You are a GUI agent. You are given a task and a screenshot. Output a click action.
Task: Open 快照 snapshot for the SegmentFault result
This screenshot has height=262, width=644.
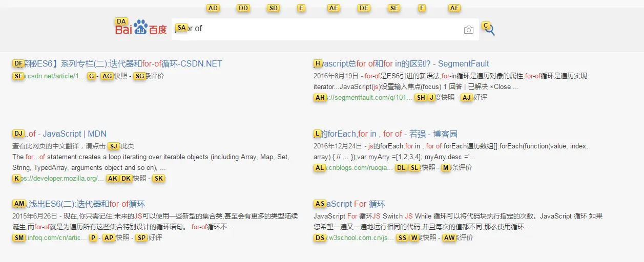click(441, 98)
